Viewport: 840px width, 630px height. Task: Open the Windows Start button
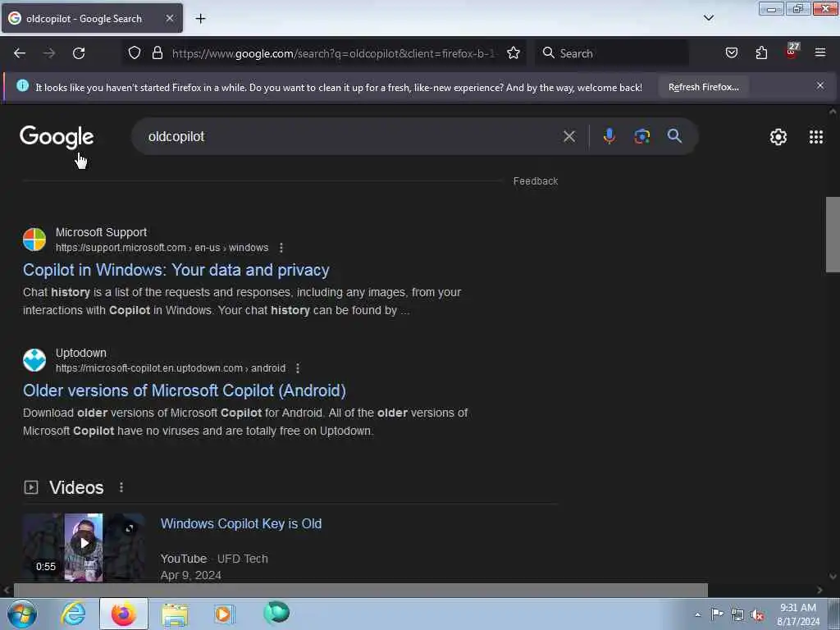click(x=22, y=614)
